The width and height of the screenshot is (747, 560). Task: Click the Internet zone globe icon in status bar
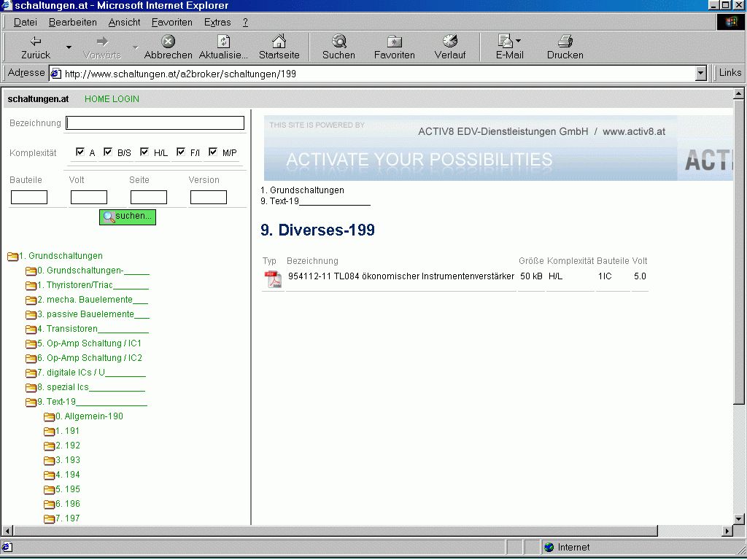(549, 548)
